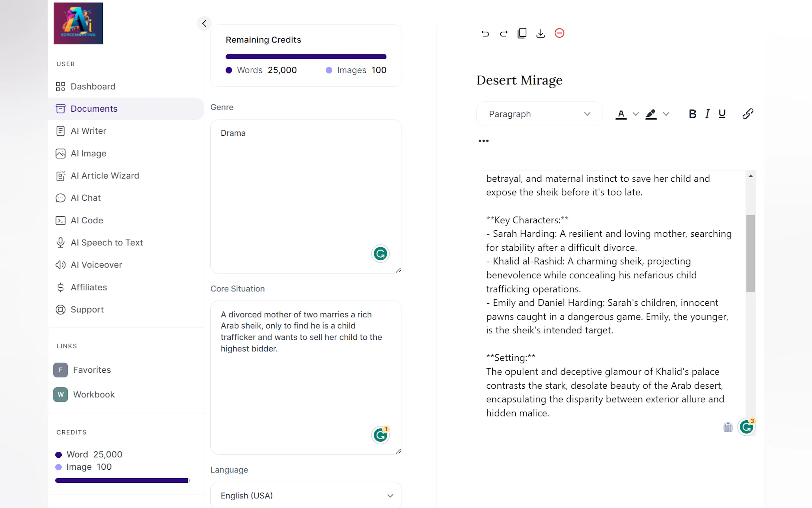Open the Language selection dropdown
Viewport: 812px width, 508px height.
click(x=305, y=495)
